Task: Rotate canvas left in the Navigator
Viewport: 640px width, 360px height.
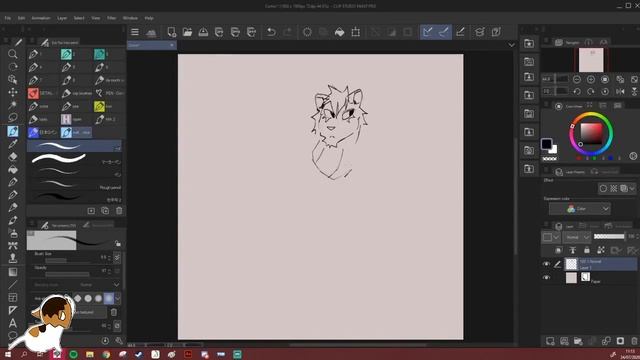Action: 577,91
